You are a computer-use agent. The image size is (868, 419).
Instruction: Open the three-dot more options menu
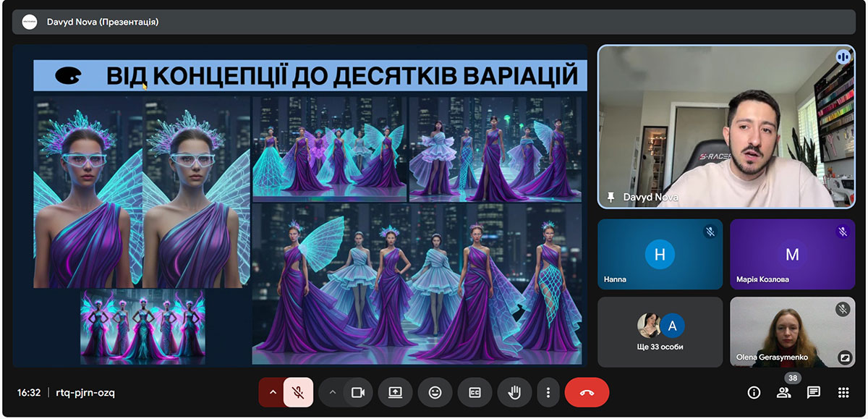(x=548, y=392)
